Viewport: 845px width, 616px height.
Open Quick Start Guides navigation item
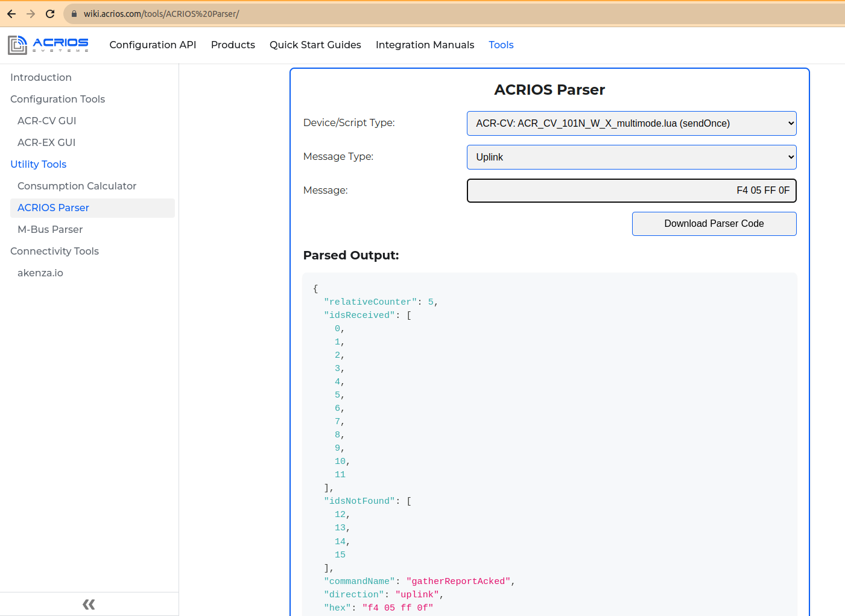(x=315, y=45)
